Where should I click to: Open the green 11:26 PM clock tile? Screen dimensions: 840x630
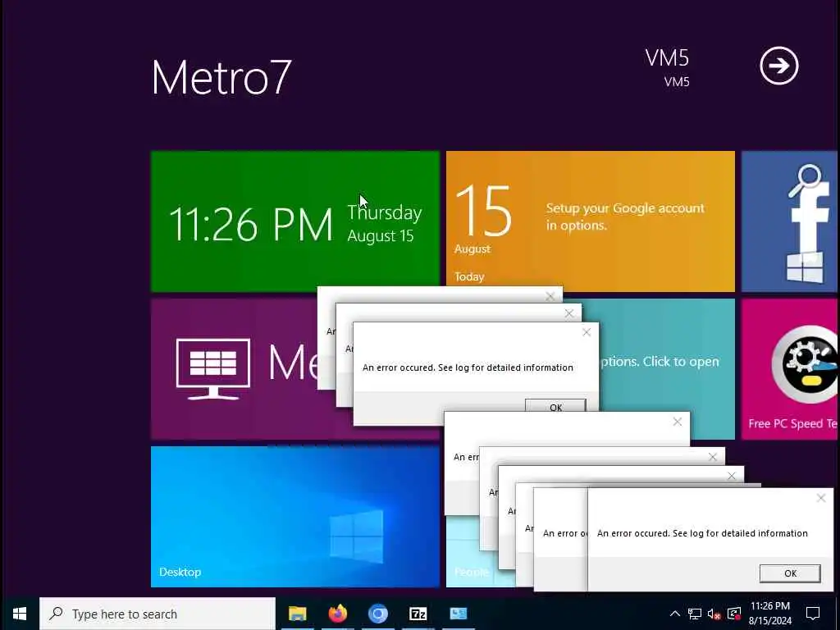click(295, 221)
